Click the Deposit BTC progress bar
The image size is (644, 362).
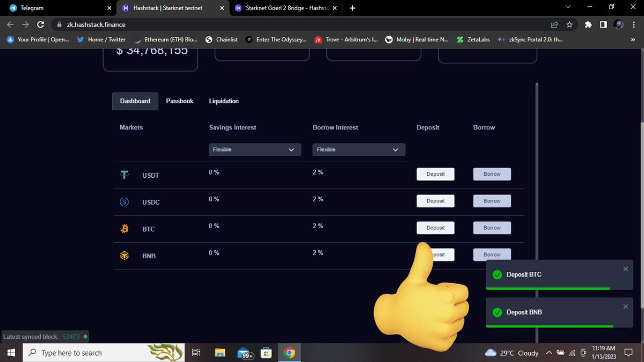547,288
